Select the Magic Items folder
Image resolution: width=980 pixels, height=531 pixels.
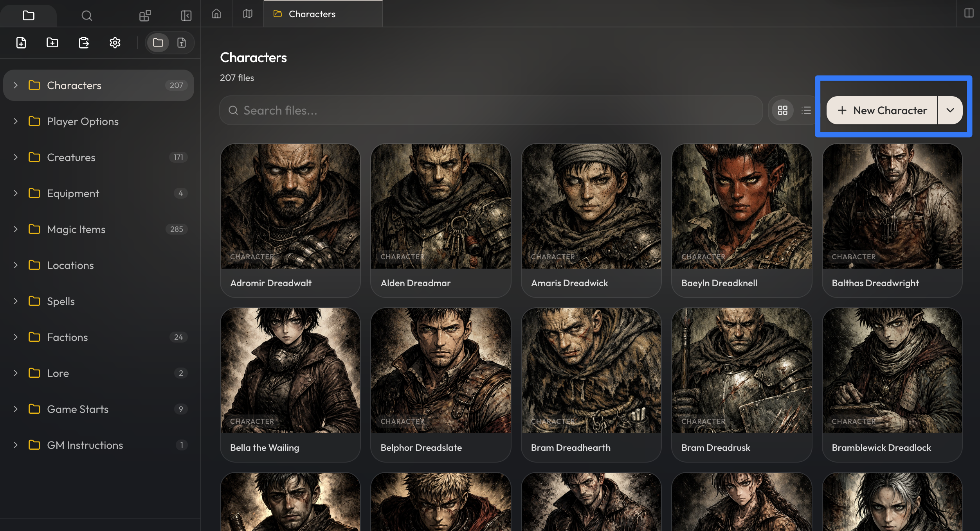tap(99, 229)
